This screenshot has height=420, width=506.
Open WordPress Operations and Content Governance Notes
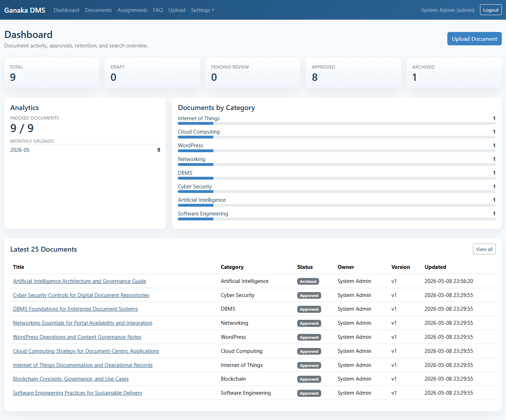pos(77,337)
